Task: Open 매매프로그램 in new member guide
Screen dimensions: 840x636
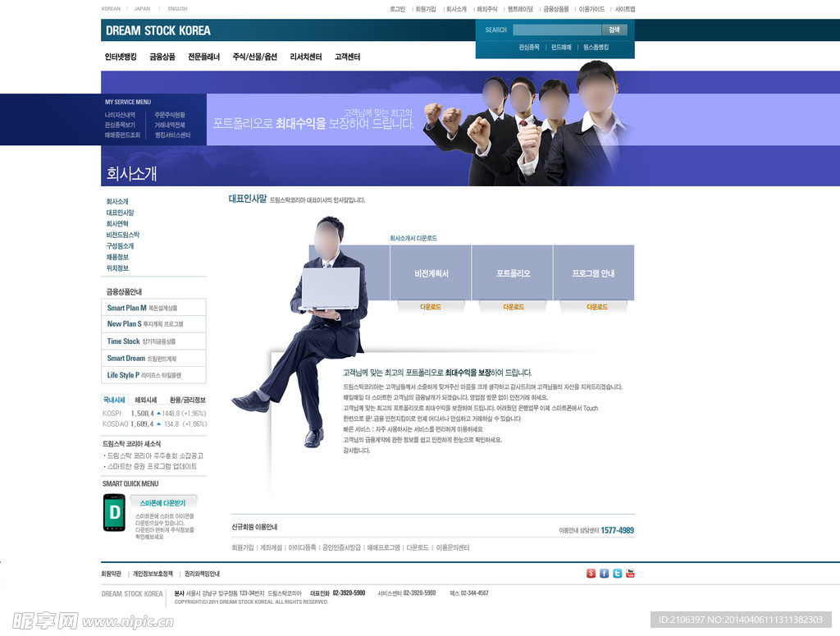Action: tap(384, 547)
